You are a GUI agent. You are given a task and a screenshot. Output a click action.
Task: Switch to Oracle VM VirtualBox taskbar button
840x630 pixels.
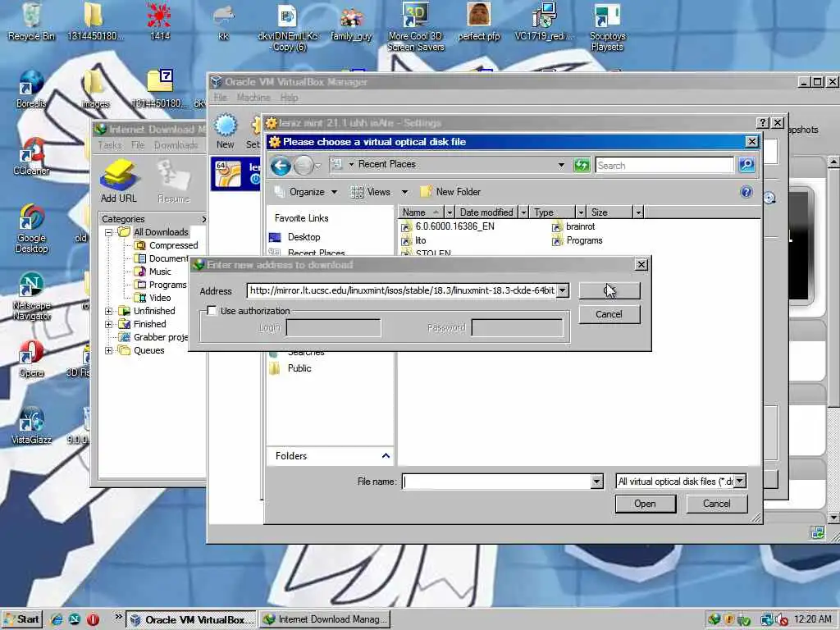(x=192, y=619)
